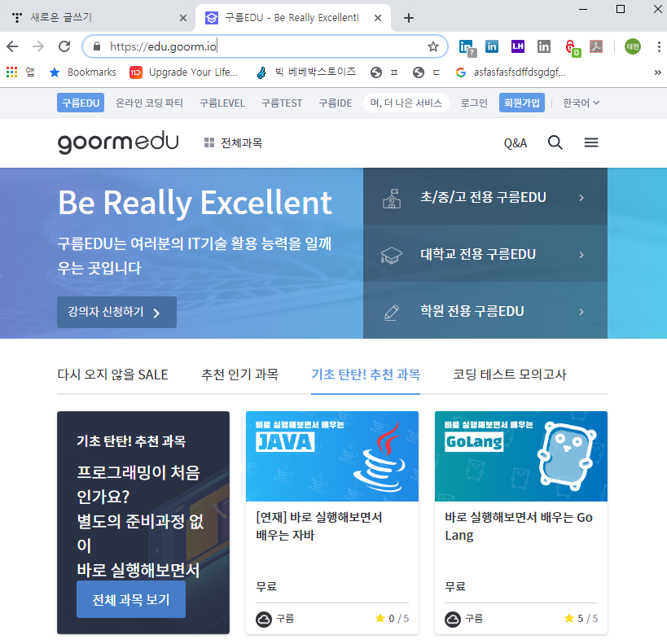Show more bookmarks with double chevron
Image resolution: width=667 pixels, height=644 pixels.
click(x=658, y=72)
